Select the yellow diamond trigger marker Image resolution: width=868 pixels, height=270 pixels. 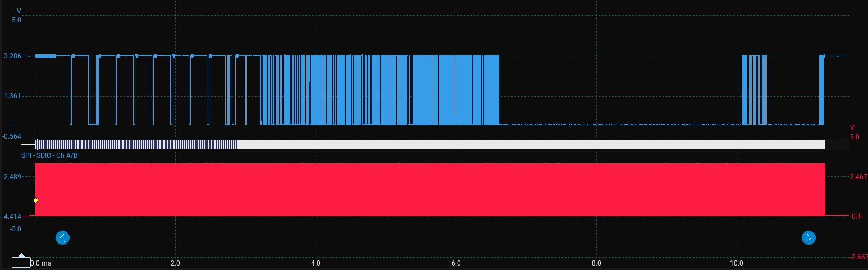point(35,200)
